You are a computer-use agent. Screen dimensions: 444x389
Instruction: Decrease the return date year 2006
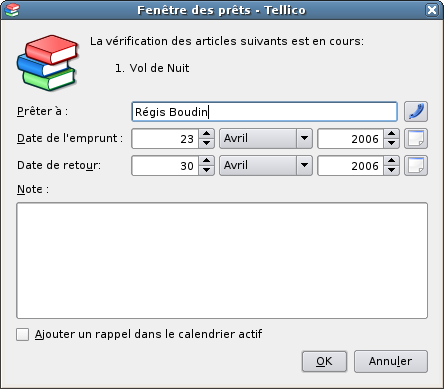pos(391,170)
